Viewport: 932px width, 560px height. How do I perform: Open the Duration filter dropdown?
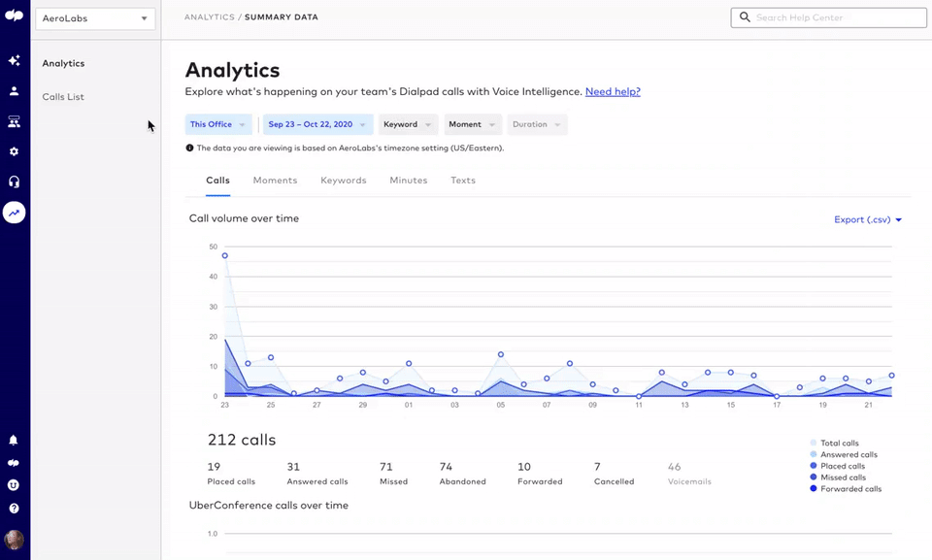pos(537,124)
